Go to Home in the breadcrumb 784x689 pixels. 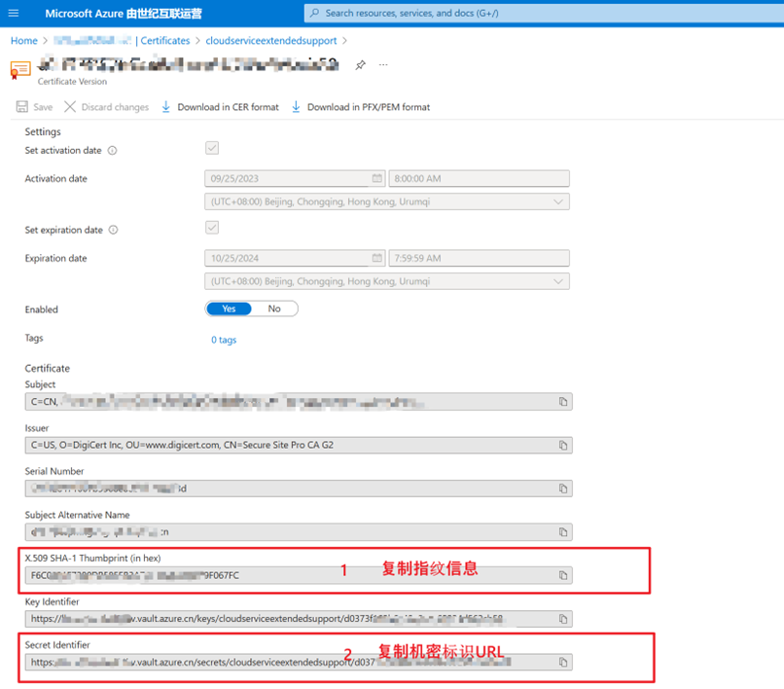(x=23, y=41)
